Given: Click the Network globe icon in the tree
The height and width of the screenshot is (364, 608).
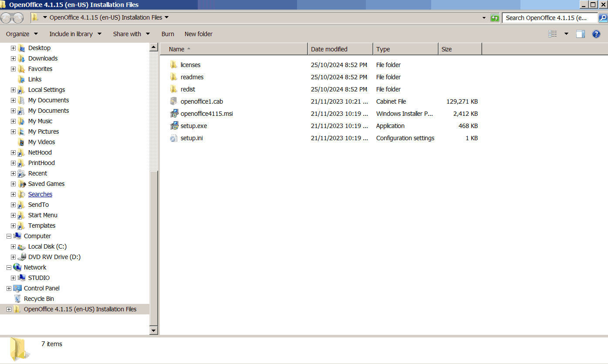Looking at the screenshot, I should (x=17, y=267).
